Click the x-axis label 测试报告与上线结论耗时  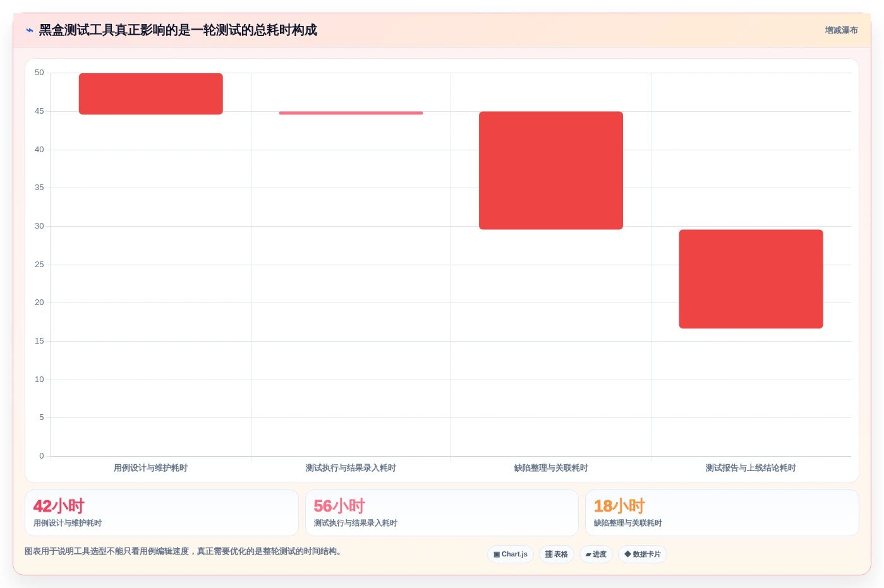tap(751, 468)
